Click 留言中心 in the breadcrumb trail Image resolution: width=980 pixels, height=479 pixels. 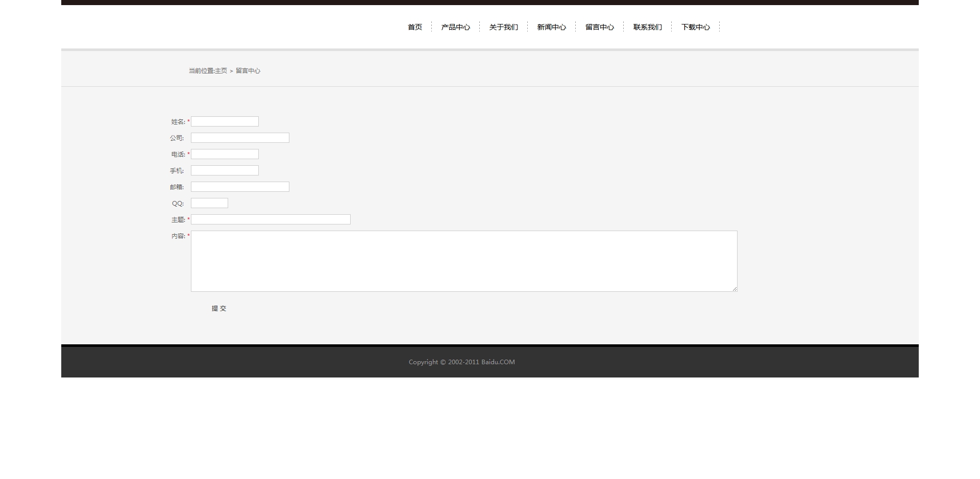(x=248, y=71)
